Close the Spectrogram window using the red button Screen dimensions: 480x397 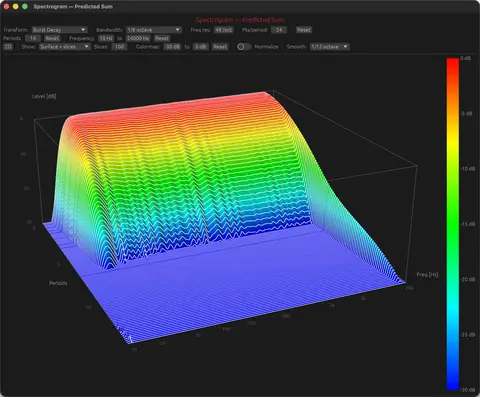[6, 6]
